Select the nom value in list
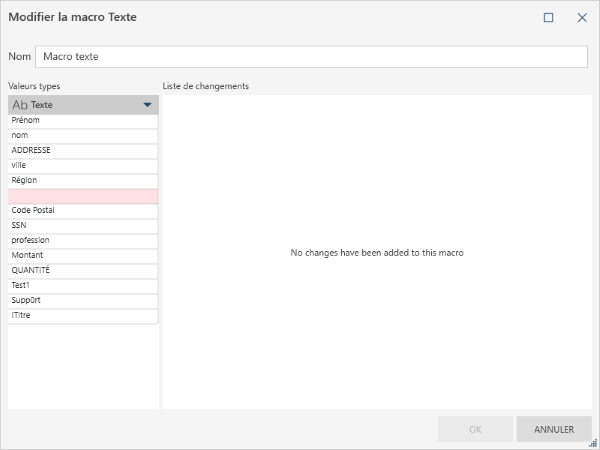The image size is (600, 450). point(83,136)
